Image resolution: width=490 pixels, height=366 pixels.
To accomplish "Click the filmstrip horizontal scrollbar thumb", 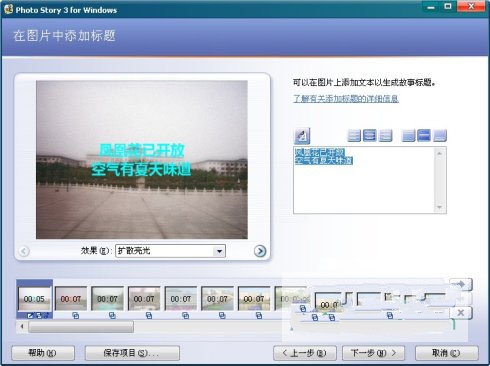I will point(81,327).
